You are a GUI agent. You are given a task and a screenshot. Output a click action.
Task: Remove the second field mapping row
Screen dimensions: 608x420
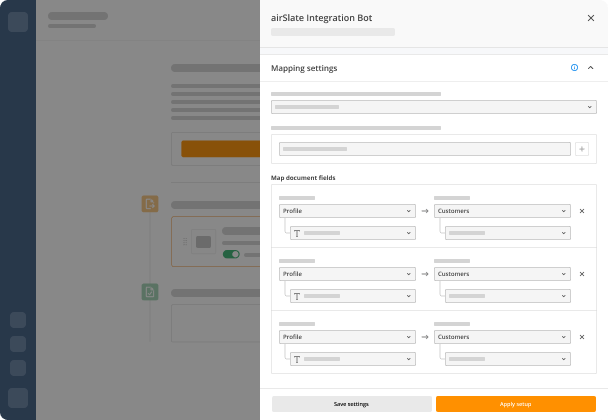pos(582,274)
